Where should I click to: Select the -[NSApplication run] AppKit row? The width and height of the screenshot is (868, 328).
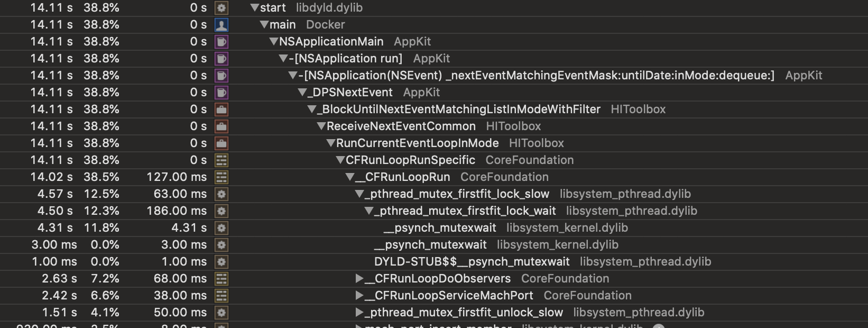434,59
